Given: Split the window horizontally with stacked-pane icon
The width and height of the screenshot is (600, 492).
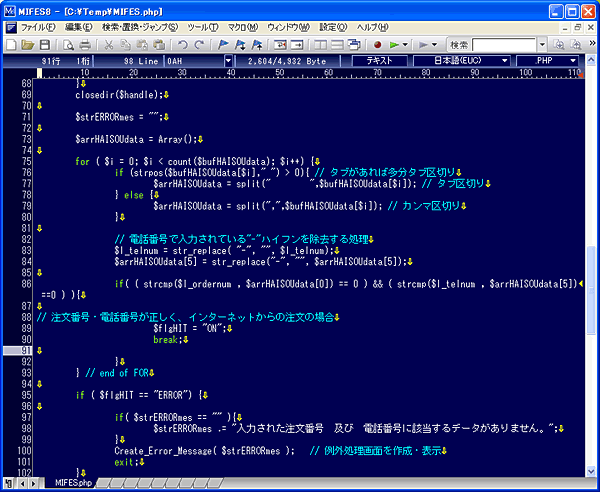Looking at the screenshot, I should 337,45.
